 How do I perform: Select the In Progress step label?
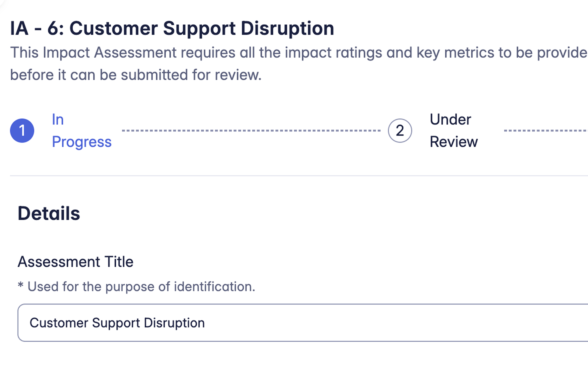click(81, 131)
